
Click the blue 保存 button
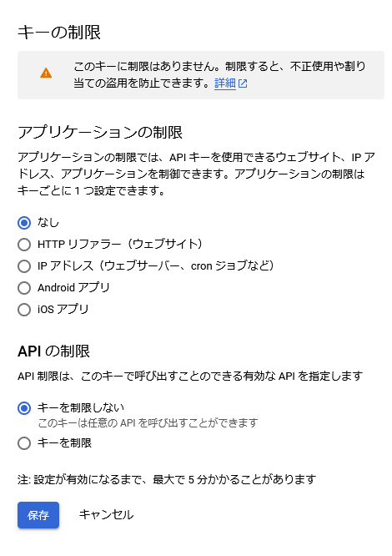(x=38, y=515)
